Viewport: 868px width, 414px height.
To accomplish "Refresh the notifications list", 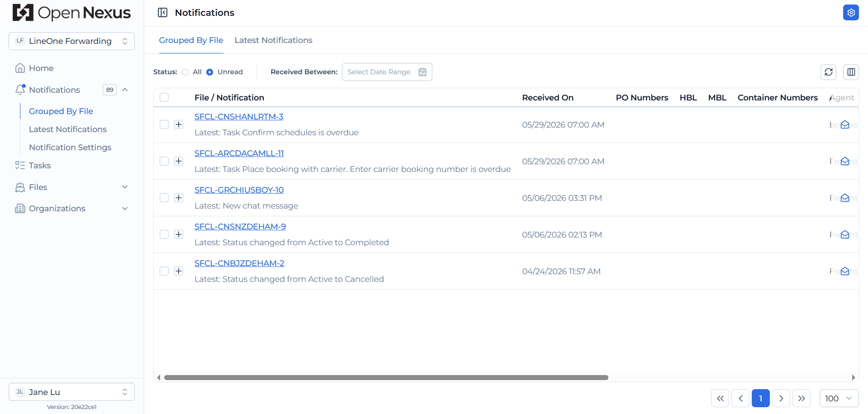I will 828,72.
